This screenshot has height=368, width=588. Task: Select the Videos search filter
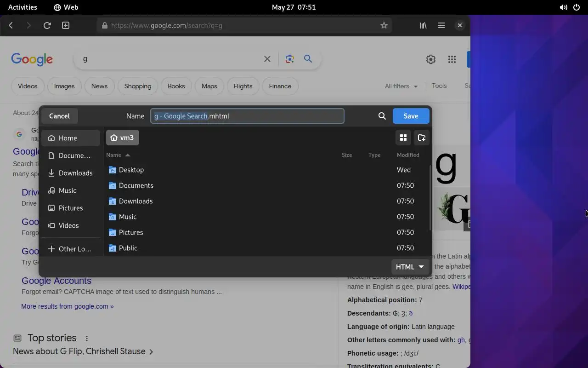point(28,86)
